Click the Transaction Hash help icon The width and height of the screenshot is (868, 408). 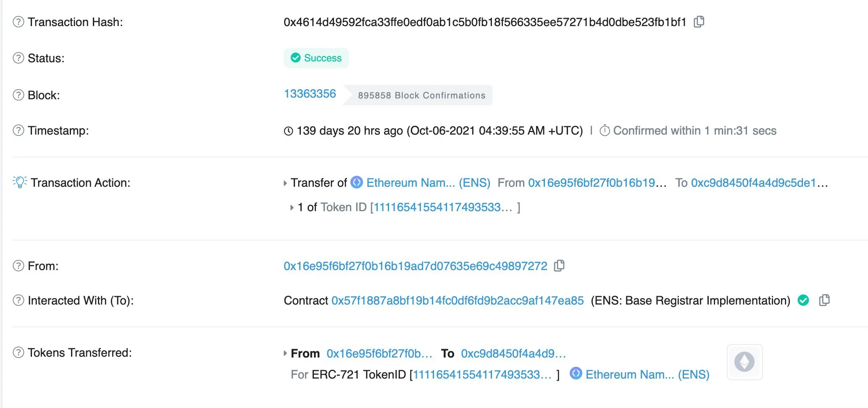click(18, 22)
